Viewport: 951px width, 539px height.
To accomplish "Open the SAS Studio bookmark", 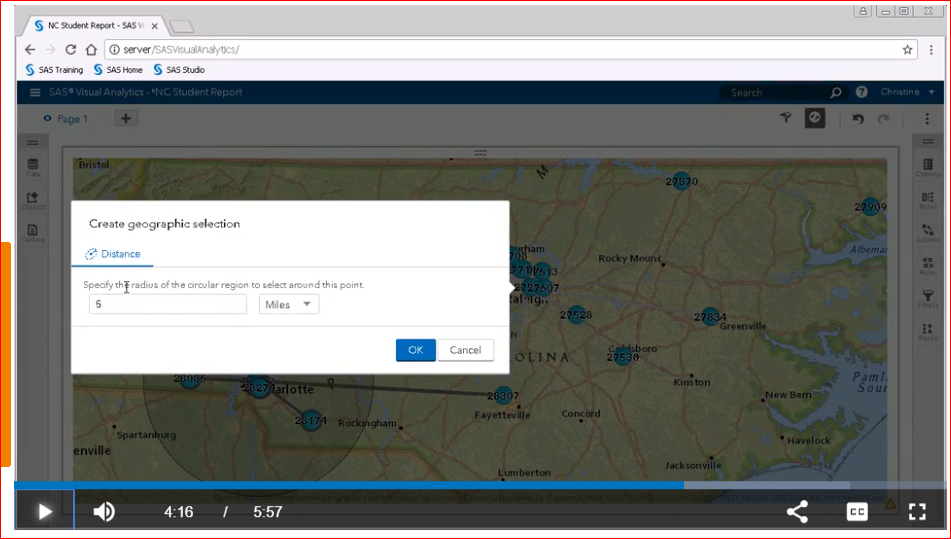I will coord(179,70).
